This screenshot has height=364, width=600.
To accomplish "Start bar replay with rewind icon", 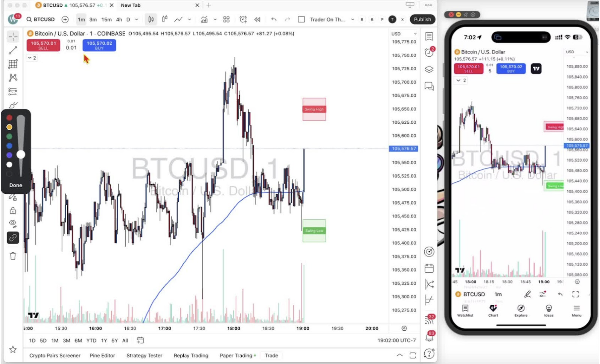I will (257, 20).
